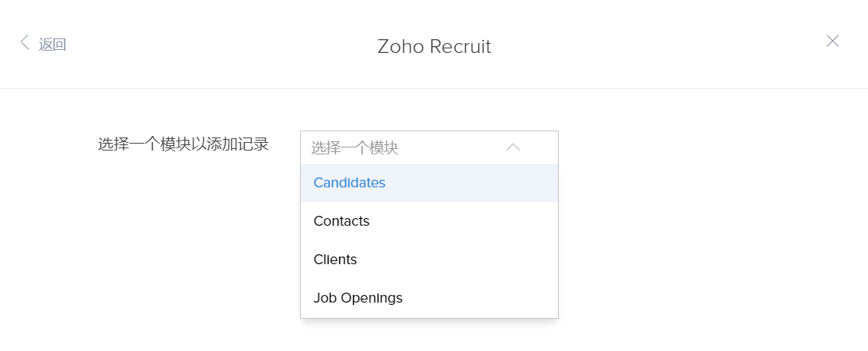Click the placeholder text in the module selector
The height and width of the screenshot is (351, 868).
[355, 147]
